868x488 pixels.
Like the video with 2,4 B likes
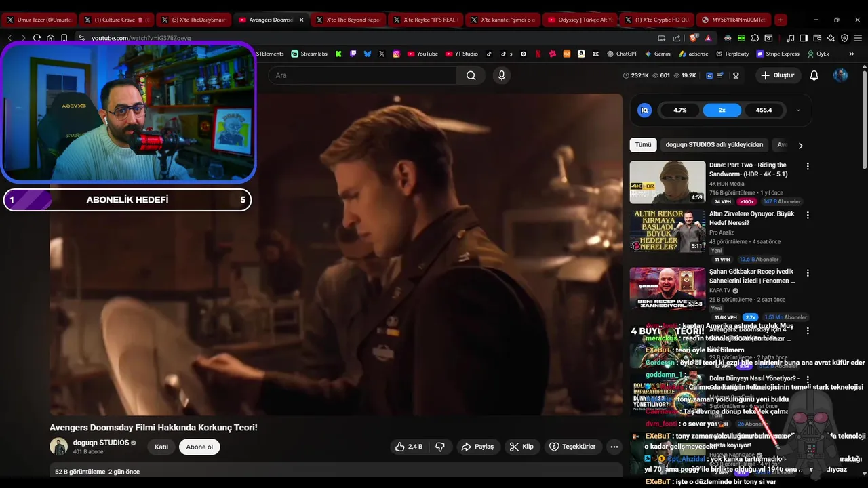pos(408,447)
